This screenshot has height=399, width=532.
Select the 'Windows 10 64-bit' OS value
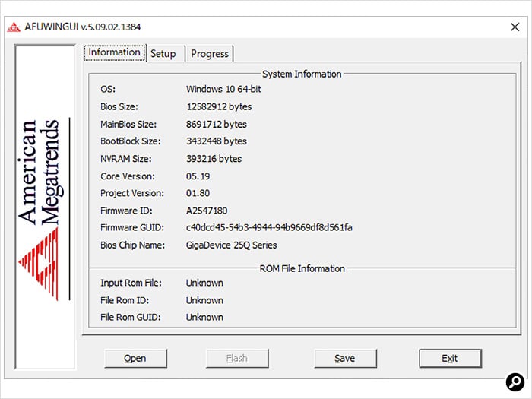coord(223,89)
